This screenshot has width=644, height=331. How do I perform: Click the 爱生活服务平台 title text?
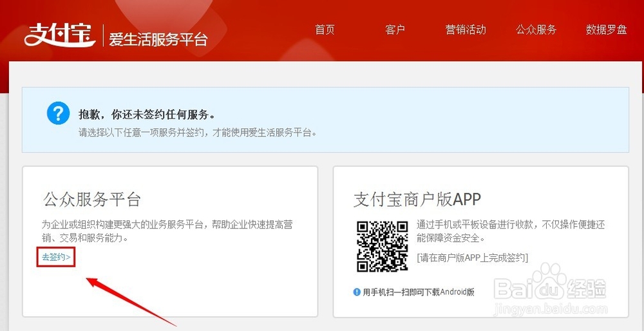[x=158, y=39]
